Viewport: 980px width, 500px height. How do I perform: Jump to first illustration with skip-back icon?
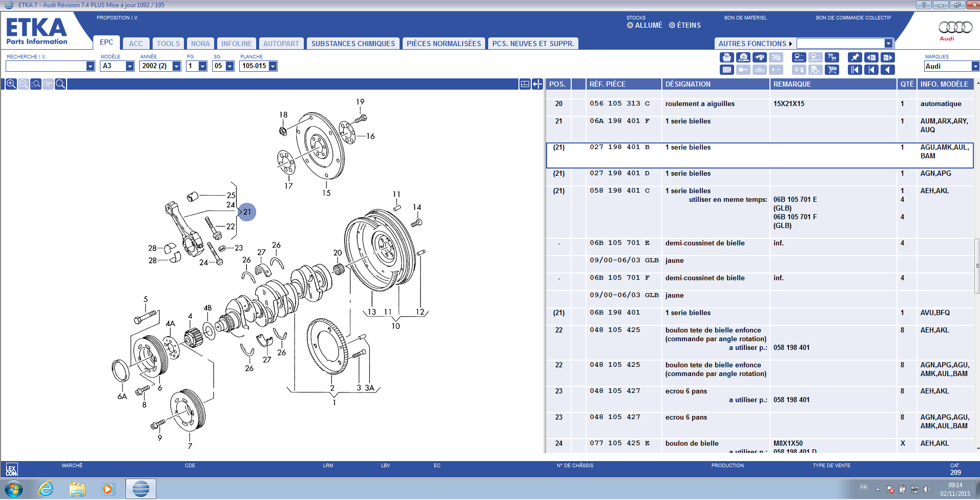[x=854, y=70]
